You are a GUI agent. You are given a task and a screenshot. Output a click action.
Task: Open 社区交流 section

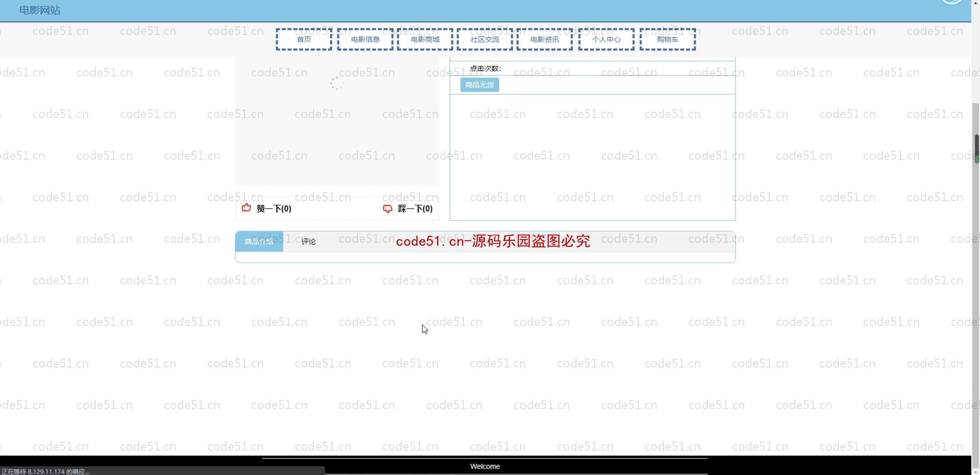coord(485,39)
